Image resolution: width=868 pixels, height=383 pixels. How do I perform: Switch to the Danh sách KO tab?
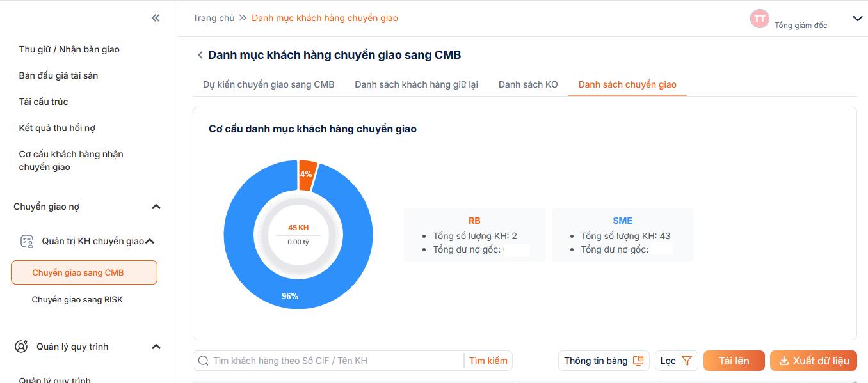coord(527,84)
